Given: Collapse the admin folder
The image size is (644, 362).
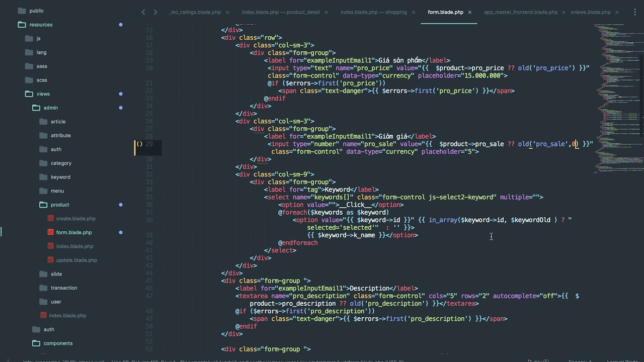Looking at the screenshot, I should click(x=36, y=108).
